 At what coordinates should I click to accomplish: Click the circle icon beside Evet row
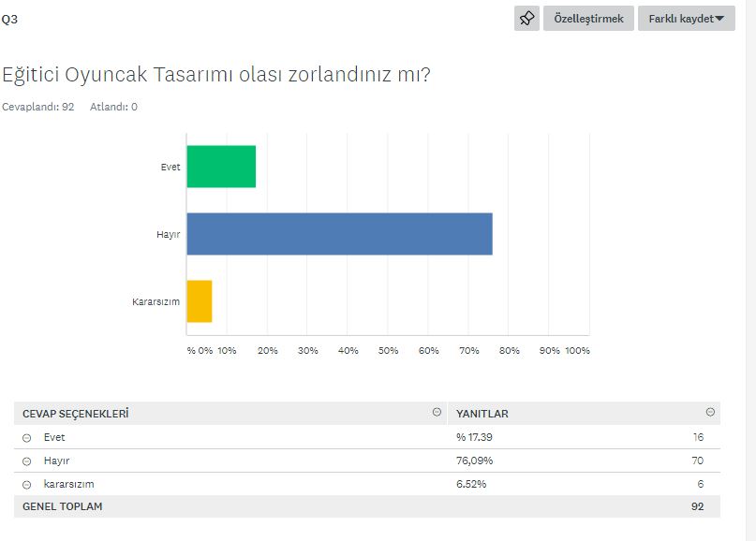tap(26, 438)
